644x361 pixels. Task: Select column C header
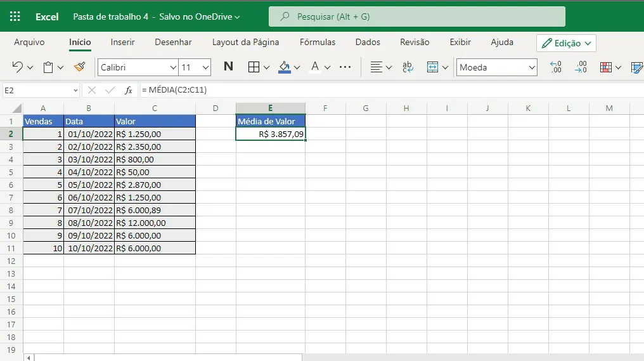(155, 108)
